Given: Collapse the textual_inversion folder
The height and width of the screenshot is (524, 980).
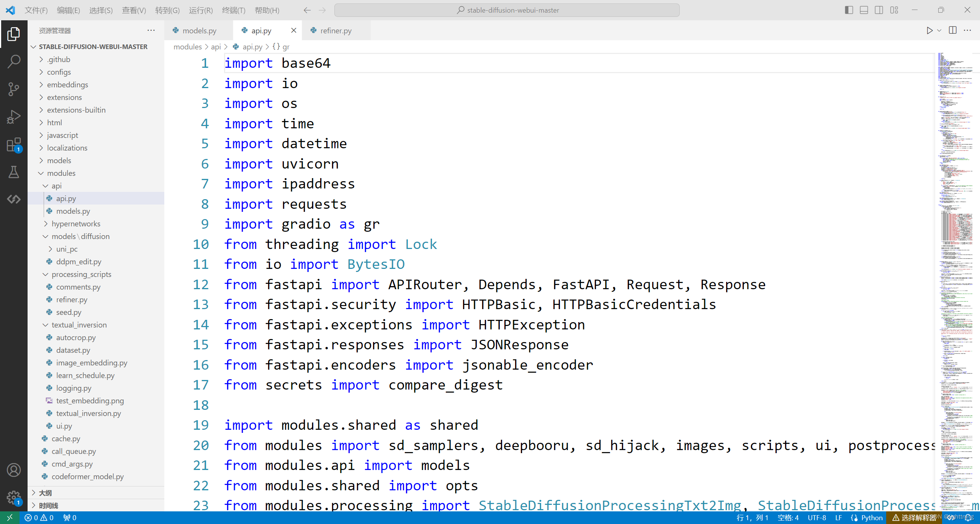Looking at the screenshot, I should (x=79, y=325).
